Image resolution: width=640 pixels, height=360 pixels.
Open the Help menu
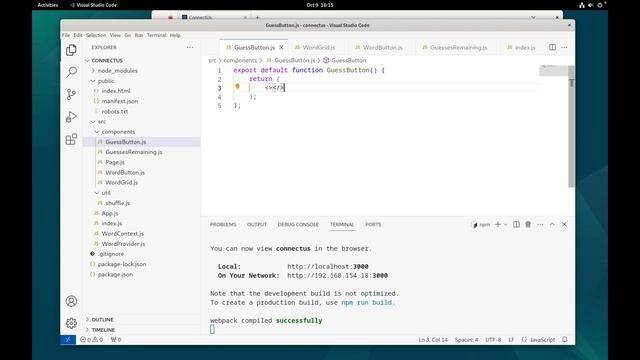tap(175, 36)
